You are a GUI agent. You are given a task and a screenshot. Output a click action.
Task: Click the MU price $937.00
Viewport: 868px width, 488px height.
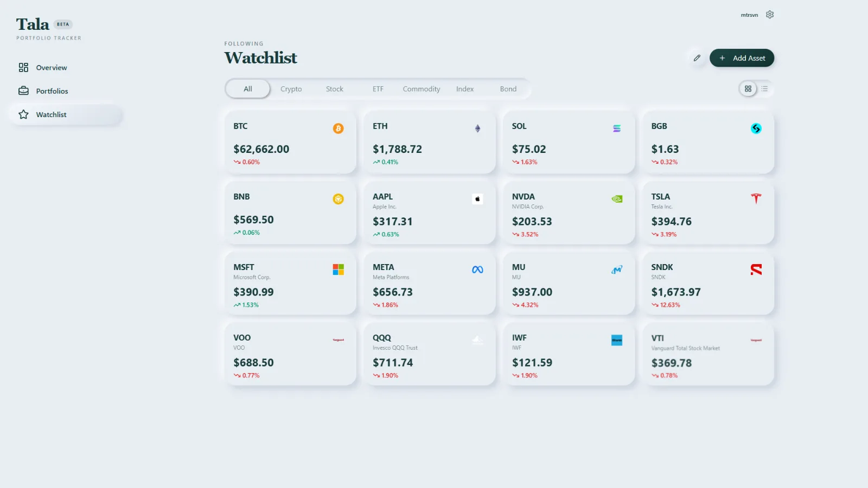tap(532, 292)
